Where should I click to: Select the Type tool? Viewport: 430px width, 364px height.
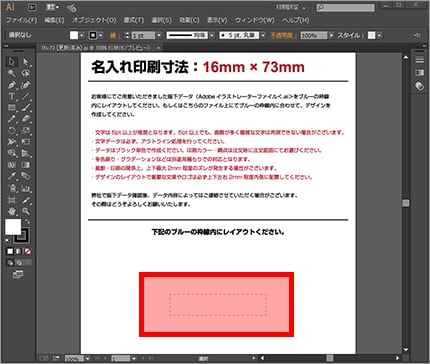tap(12, 96)
